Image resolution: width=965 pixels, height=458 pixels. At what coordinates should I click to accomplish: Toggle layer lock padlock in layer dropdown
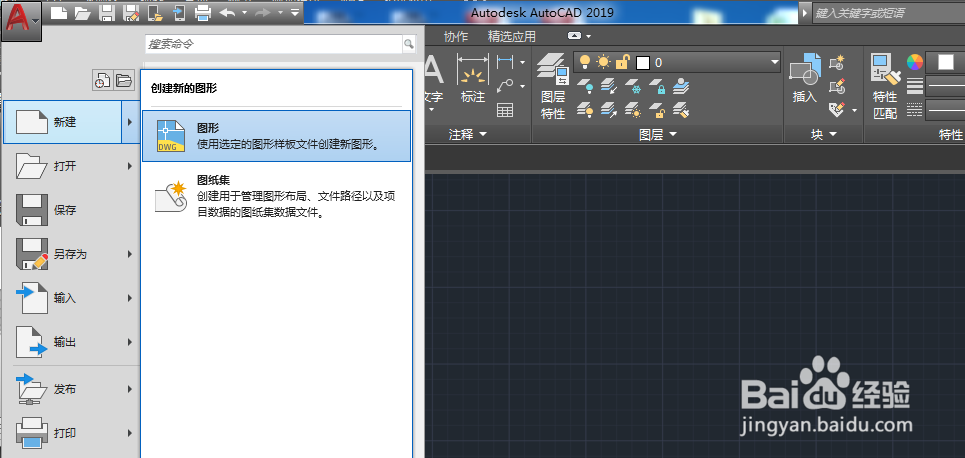(623, 62)
